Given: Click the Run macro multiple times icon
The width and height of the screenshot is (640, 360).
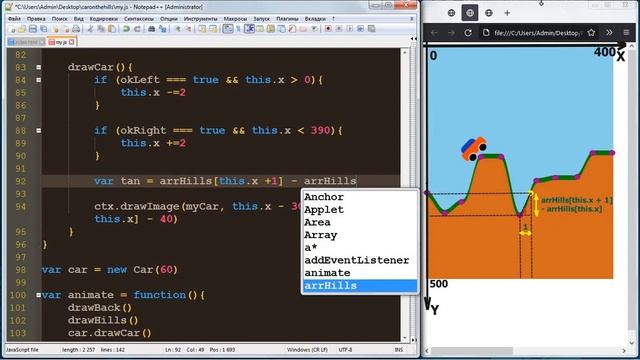Looking at the screenshot, I should (360, 29).
